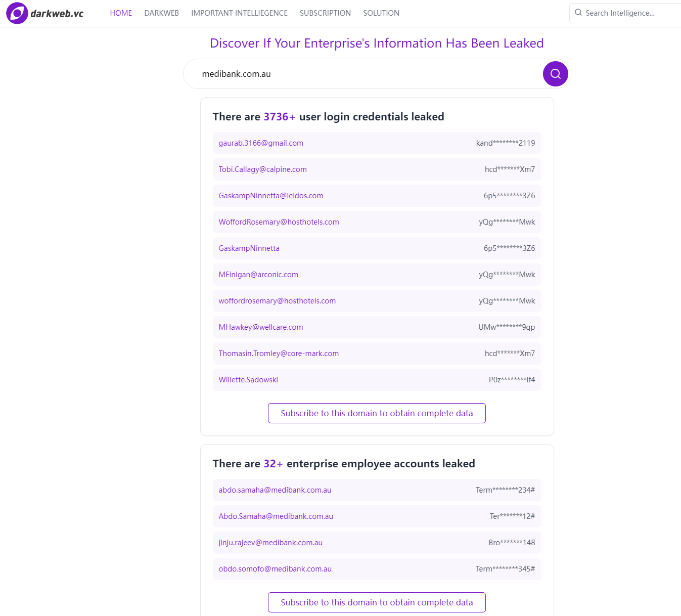Select Abdo.Samaha@medibank.com.au capitalized entry
The height and width of the screenshot is (616, 681).
(377, 516)
